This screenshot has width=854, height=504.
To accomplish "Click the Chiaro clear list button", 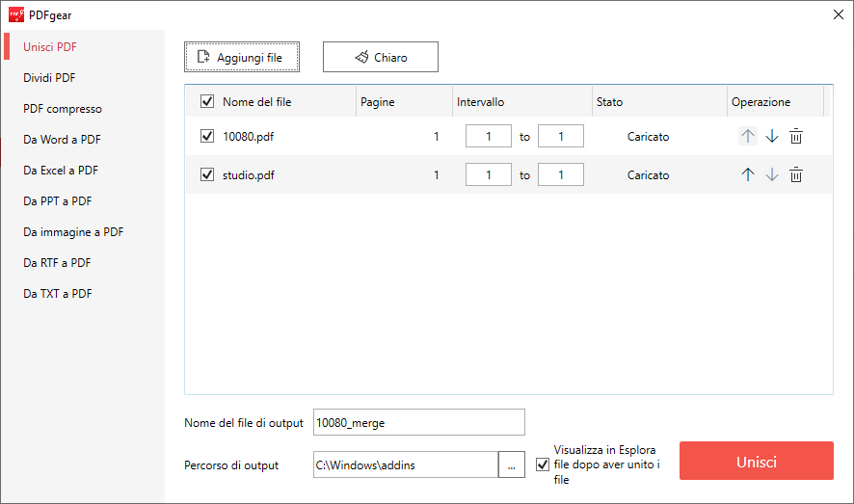I will point(381,58).
